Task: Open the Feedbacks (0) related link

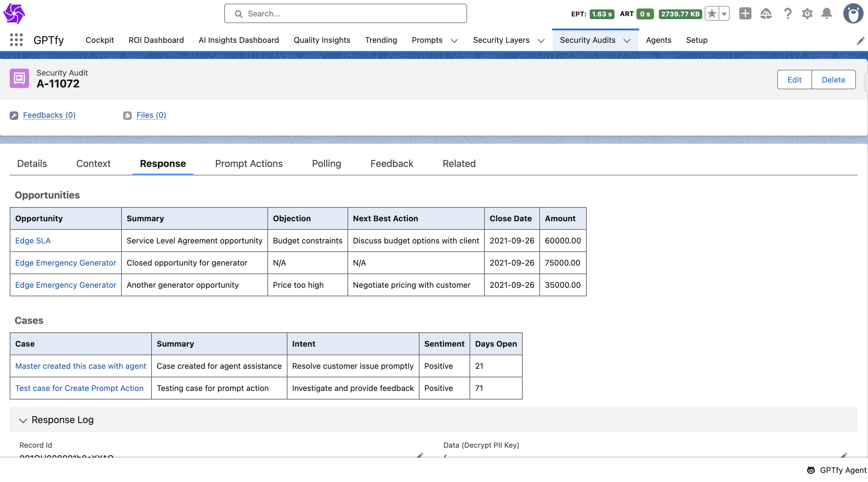Action: (49, 115)
